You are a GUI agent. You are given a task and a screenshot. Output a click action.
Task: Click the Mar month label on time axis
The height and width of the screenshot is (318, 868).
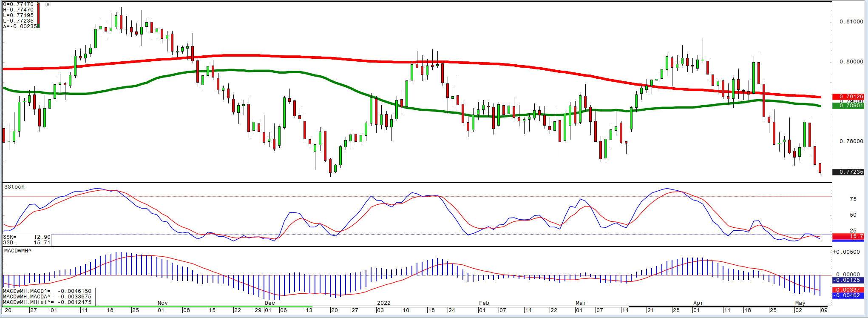tap(581, 303)
